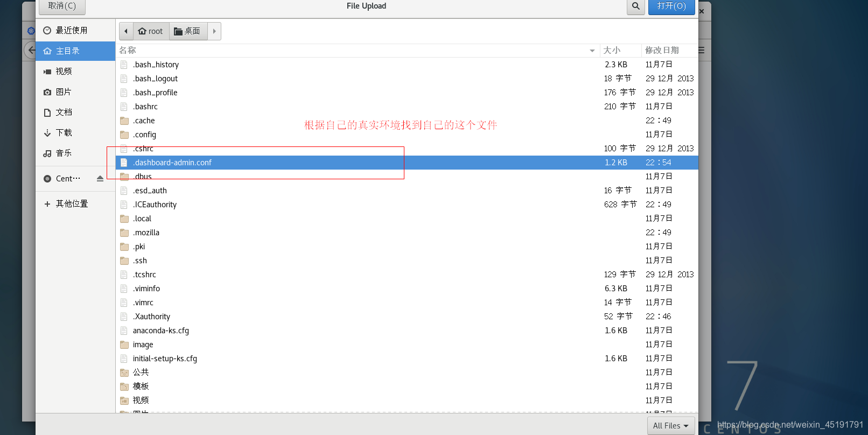The height and width of the screenshot is (435, 868).
Task: Select .tcshrc file name
Action: click(x=144, y=275)
